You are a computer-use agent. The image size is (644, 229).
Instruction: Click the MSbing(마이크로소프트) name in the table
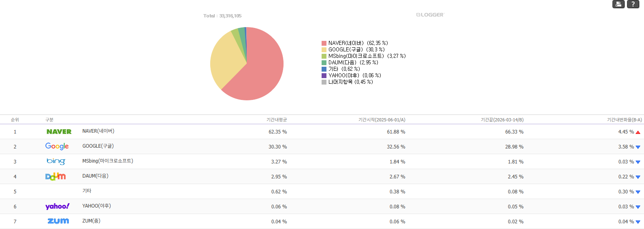click(x=108, y=161)
